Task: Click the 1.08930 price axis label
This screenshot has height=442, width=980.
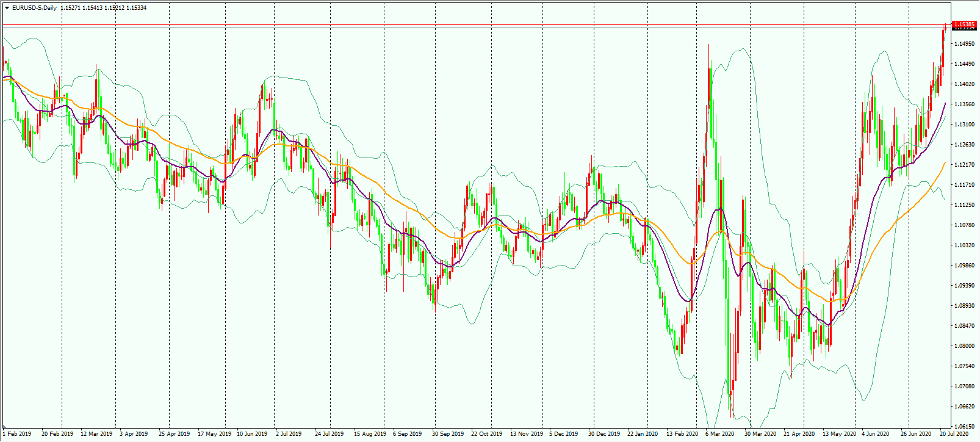Action: 964,306
